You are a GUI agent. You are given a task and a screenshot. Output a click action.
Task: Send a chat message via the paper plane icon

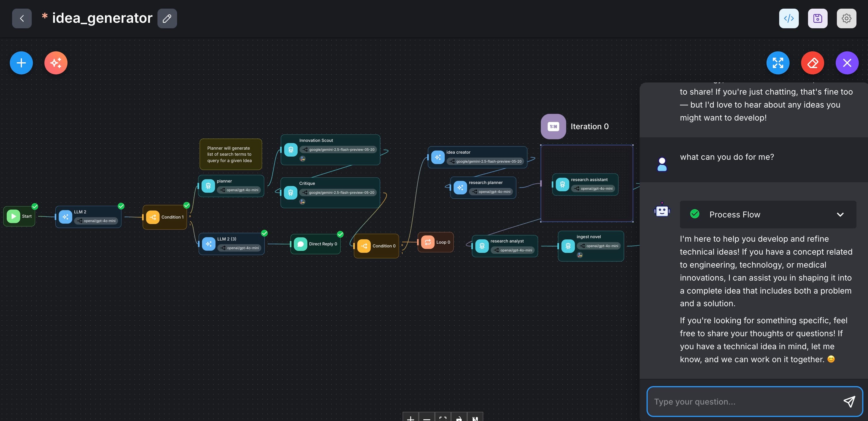[x=849, y=401]
